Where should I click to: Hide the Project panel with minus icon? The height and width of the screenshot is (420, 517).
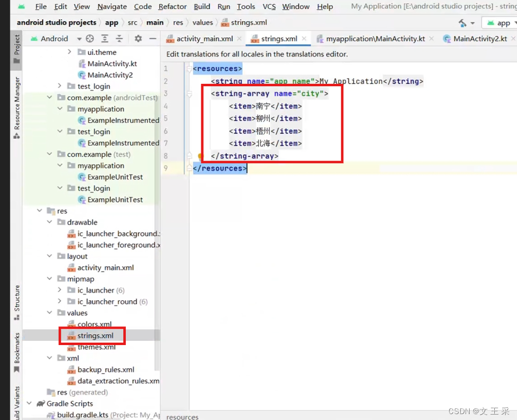point(152,38)
